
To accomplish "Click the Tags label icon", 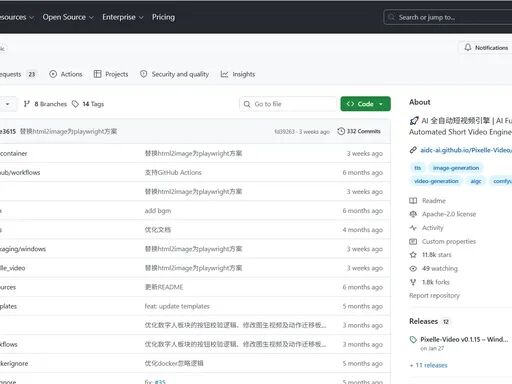I will [x=75, y=104].
